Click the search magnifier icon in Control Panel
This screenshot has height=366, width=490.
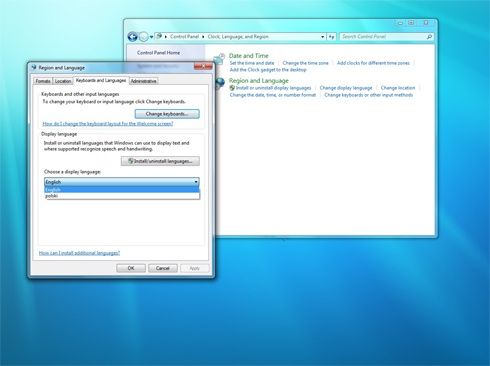click(429, 37)
